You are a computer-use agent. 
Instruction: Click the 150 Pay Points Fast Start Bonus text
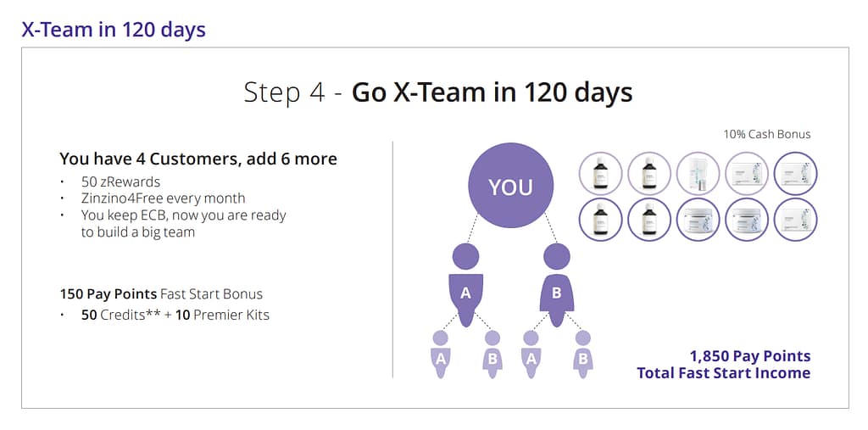click(161, 293)
